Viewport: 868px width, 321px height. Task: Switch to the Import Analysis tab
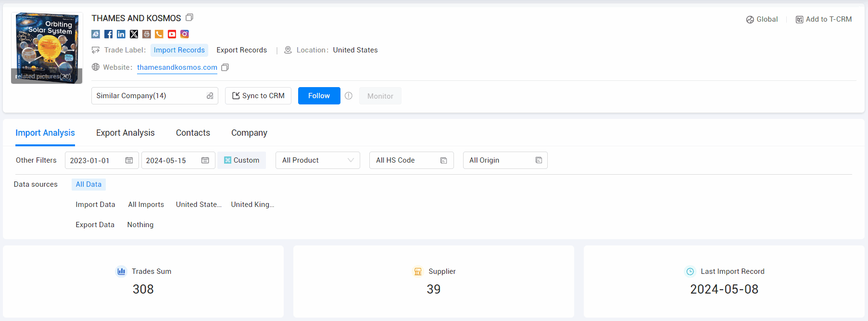(45, 133)
